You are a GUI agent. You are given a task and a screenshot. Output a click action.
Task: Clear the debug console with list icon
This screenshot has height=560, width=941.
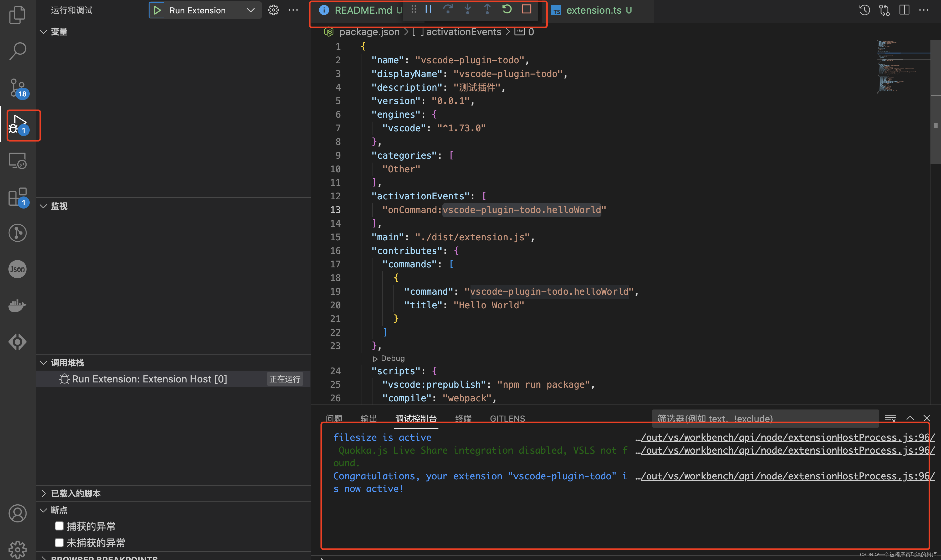(890, 418)
